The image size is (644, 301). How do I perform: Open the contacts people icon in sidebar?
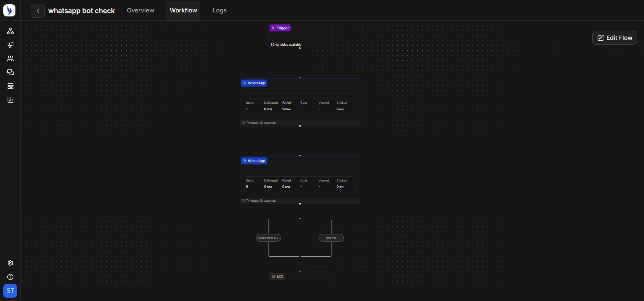(10, 59)
